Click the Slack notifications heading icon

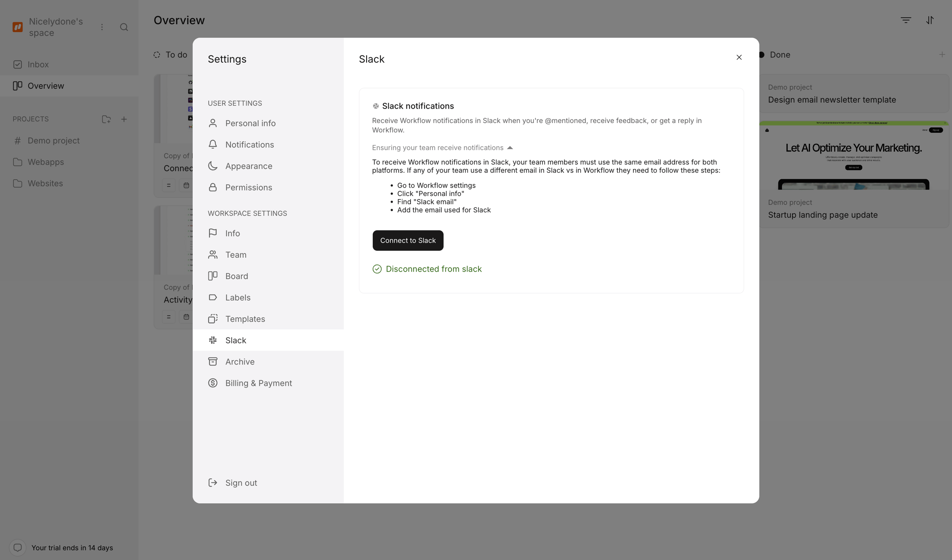tap(376, 106)
